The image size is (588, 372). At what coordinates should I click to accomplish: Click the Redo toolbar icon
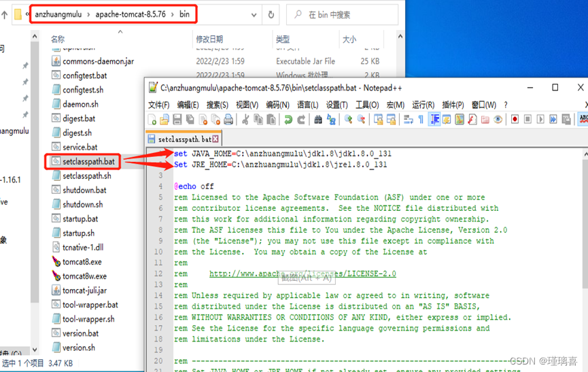point(300,120)
